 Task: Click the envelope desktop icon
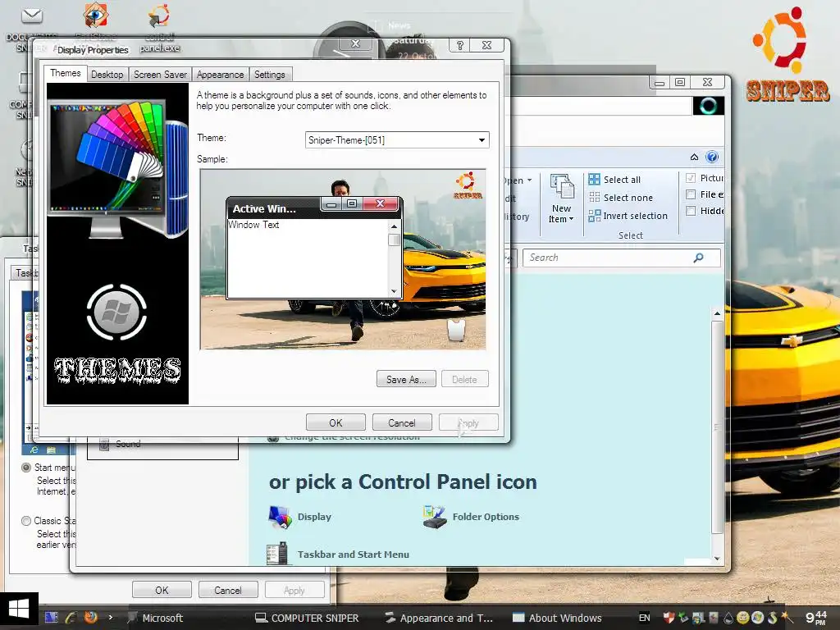[31, 16]
